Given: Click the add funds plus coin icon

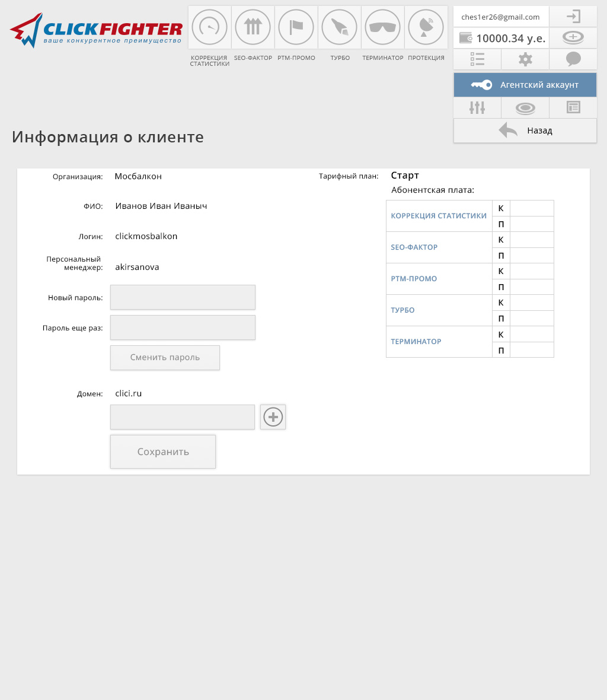Looking at the screenshot, I should pyautogui.click(x=573, y=37).
